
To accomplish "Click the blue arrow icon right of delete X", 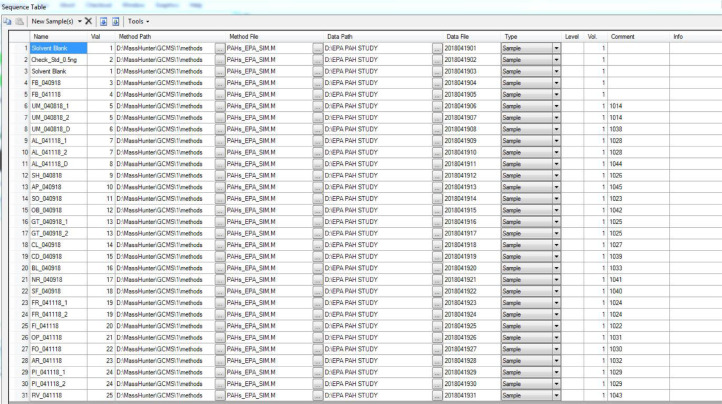I will tap(103, 20).
